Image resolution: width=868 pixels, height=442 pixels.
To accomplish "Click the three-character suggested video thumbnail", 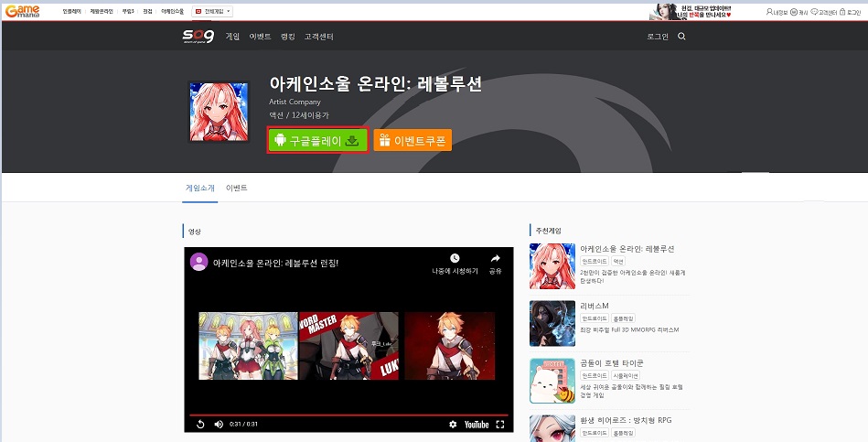I will pos(248,346).
